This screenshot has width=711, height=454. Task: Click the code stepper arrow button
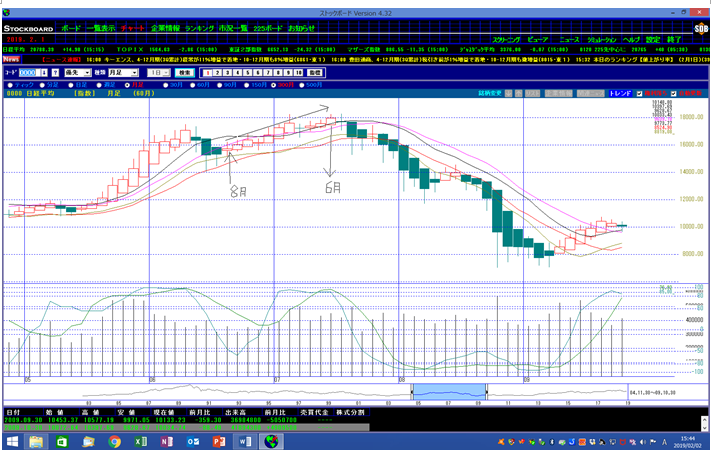[44, 73]
